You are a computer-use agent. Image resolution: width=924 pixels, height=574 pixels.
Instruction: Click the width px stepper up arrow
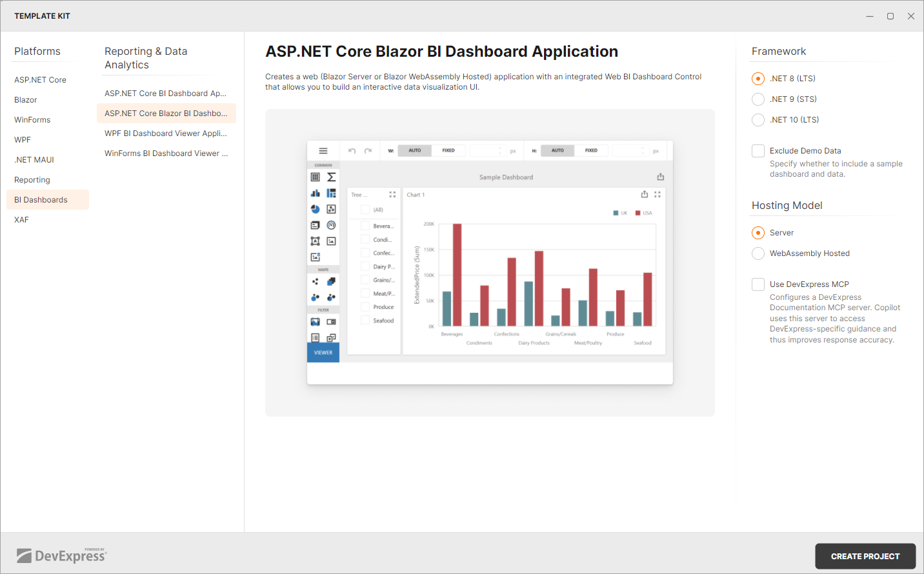tap(499, 148)
